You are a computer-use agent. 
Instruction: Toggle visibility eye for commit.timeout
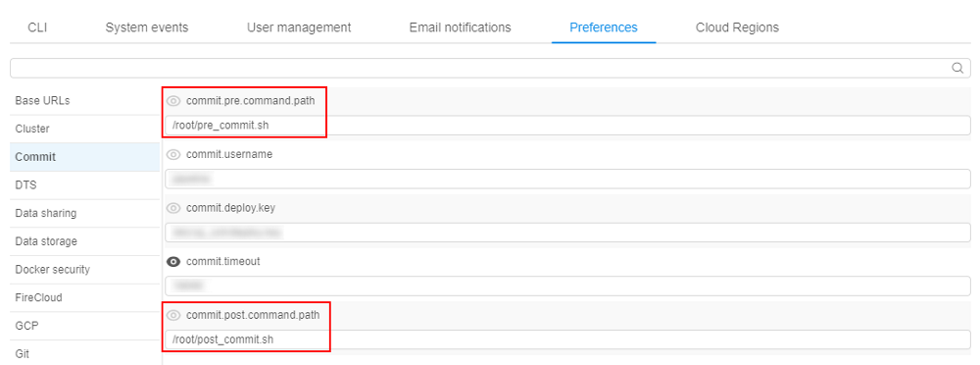click(x=173, y=262)
